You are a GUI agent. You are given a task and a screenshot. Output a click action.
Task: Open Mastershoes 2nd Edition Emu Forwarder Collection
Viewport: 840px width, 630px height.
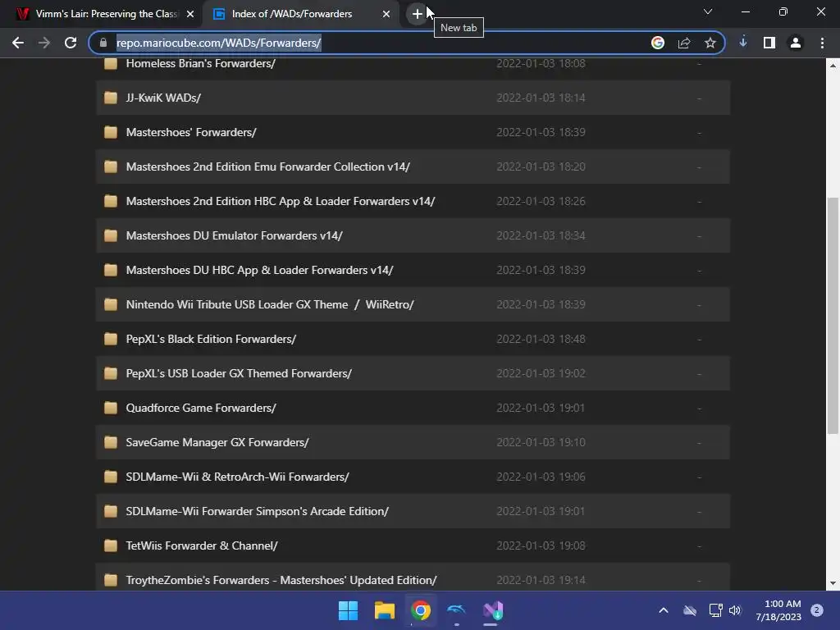click(x=268, y=167)
